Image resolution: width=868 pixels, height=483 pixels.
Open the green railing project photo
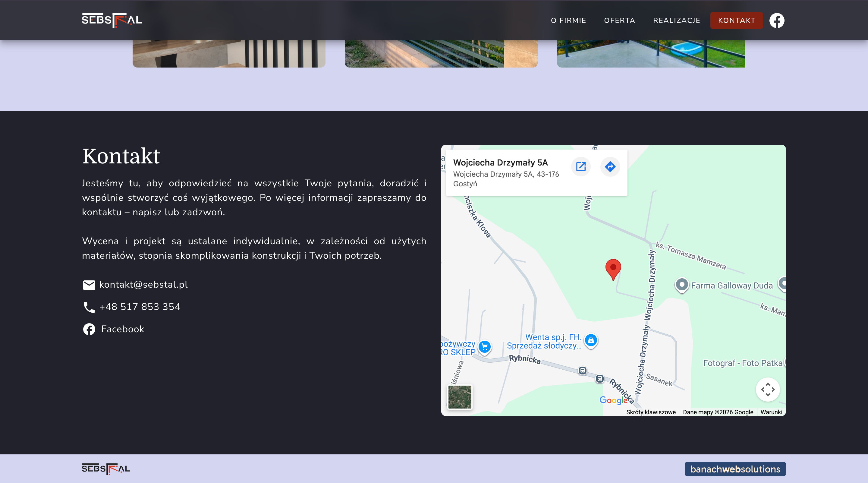[x=441, y=54]
